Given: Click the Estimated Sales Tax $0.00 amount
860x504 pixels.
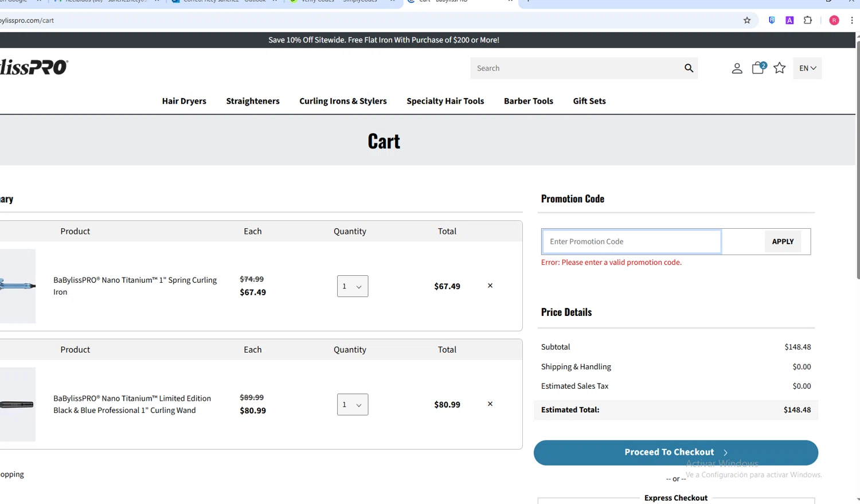Looking at the screenshot, I should (802, 386).
